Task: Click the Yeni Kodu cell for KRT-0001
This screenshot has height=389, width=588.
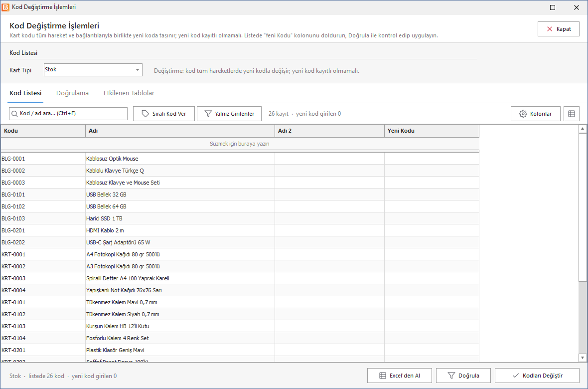Action: click(x=432, y=254)
